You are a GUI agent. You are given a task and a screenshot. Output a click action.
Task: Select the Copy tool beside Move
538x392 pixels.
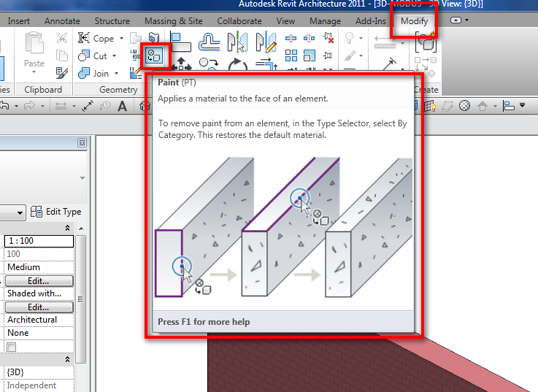click(209, 64)
